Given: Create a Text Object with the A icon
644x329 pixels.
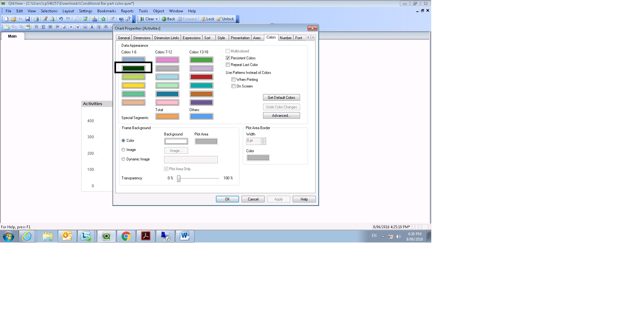Looking at the screenshot, I should 92,27.
